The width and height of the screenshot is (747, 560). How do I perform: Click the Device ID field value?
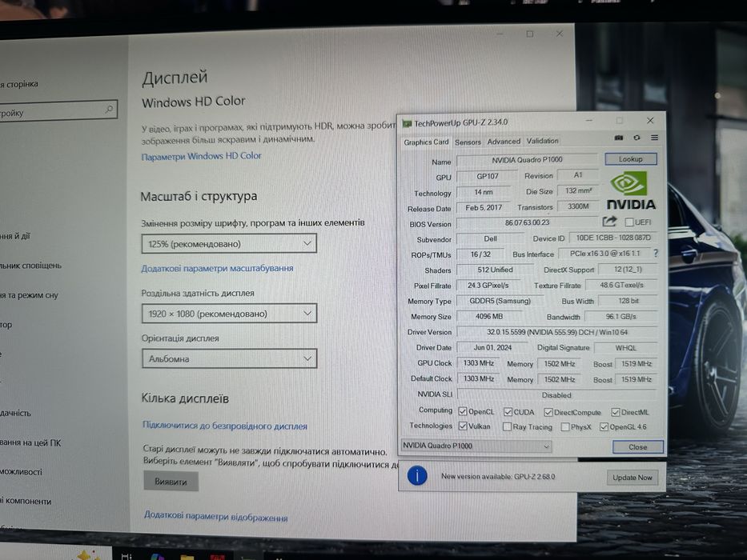[x=612, y=238]
